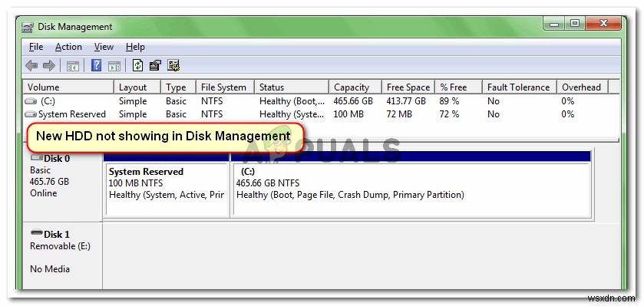
Task: Maximize the Disk Management window
Action: [x=575, y=25]
